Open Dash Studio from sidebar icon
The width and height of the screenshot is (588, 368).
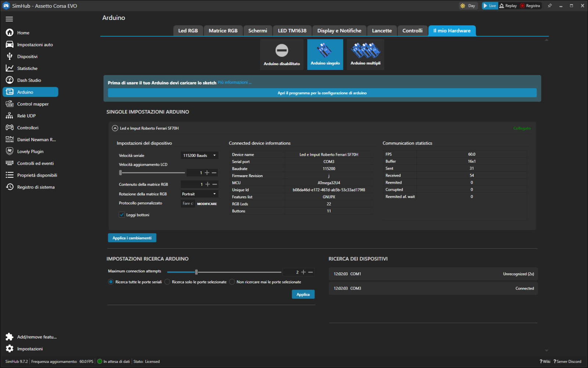tap(10, 80)
